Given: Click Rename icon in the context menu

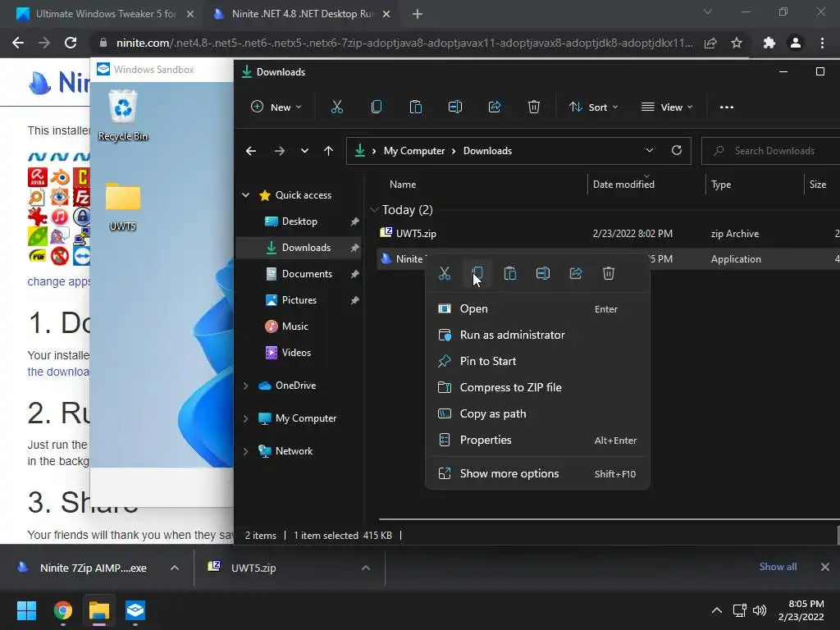Looking at the screenshot, I should coord(543,273).
